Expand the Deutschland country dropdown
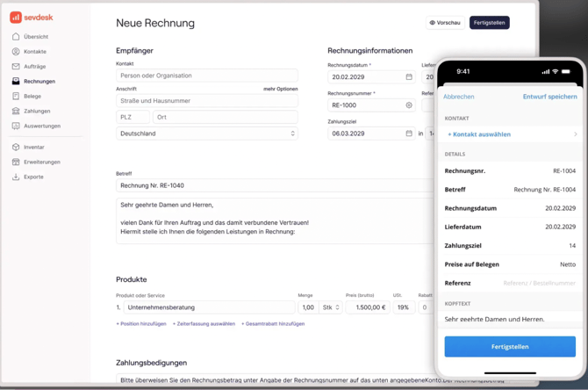The image size is (588, 390). click(293, 134)
